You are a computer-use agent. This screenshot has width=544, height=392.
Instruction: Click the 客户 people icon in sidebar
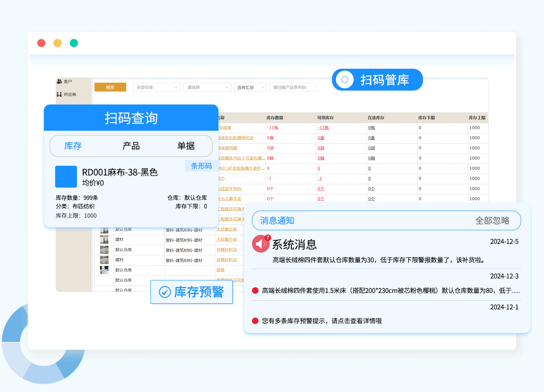click(59, 81)
